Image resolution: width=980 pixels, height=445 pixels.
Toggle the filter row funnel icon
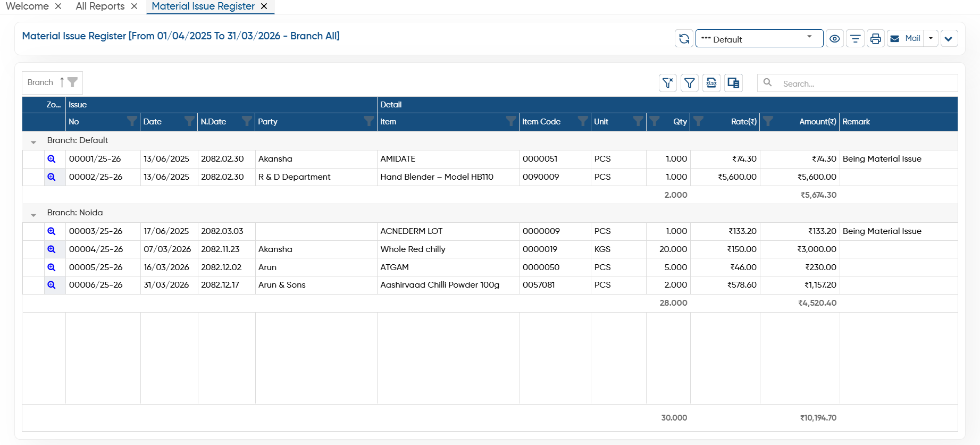point(690,83)
